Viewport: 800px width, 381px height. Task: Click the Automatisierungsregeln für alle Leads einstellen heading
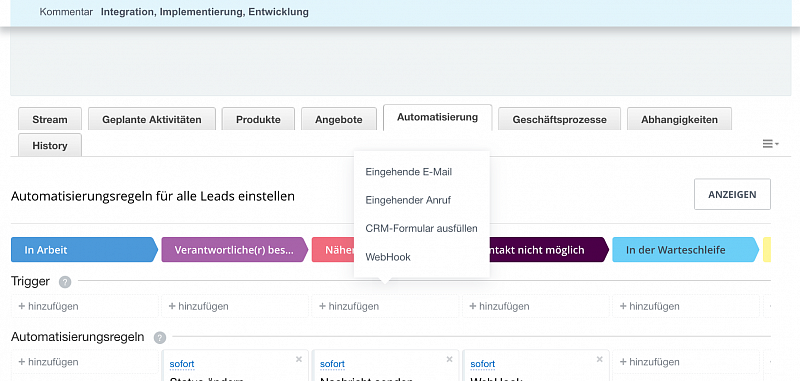[153, 196]
